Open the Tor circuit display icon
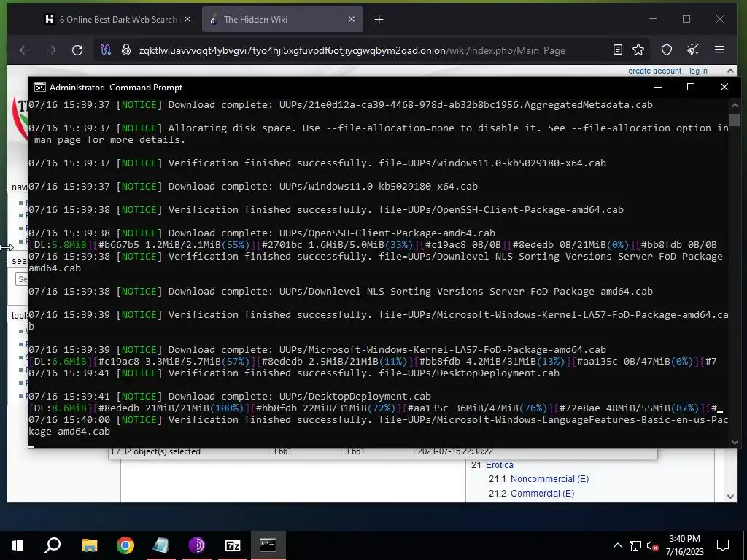 [x=106, y=50]
